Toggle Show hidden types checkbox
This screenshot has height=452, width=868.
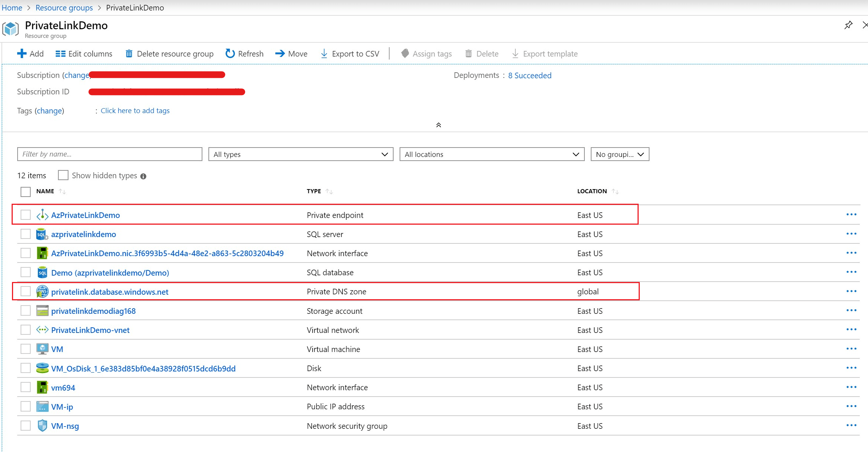tap(63, 175)
